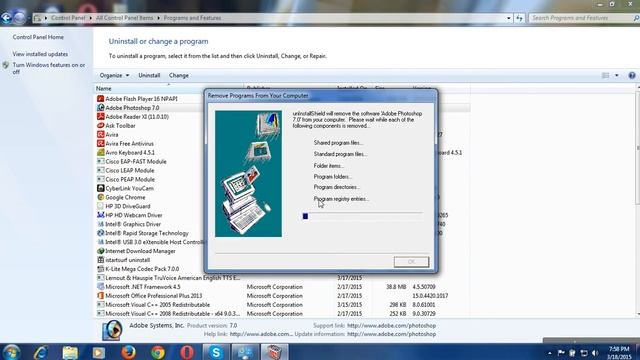640x360 pixels.
Task: Click Control Panel breadcrumb
Action: pyautogui.click(x=68, y=18)
